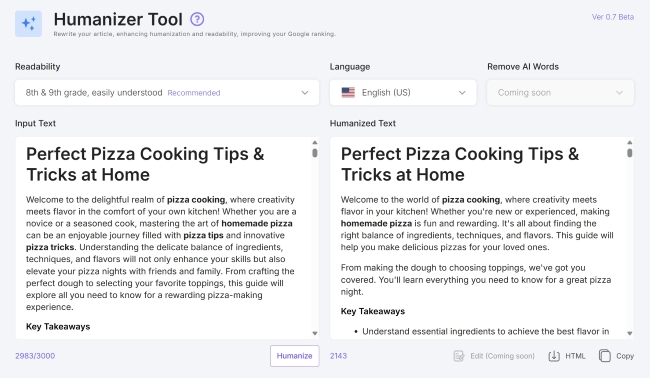This screenshot has height=378, width=650.
Task: Click the 'Language' label
Action: tap(350, 67)
